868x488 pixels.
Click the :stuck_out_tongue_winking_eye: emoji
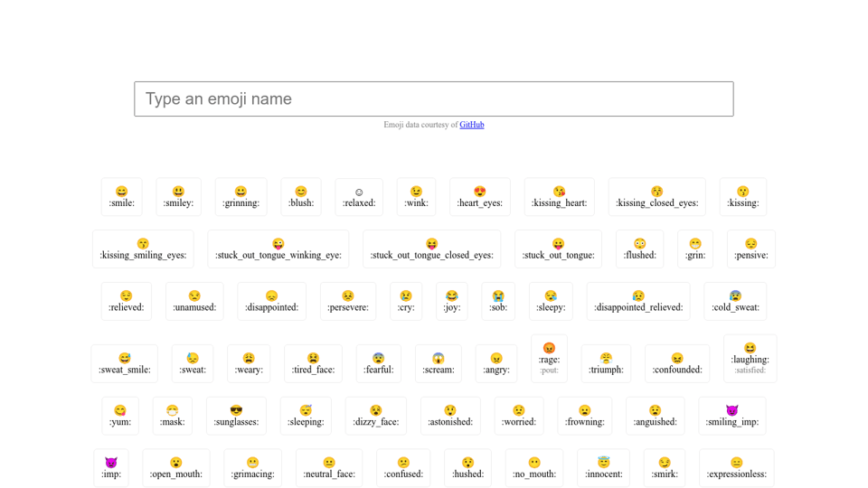(x=278, y=249)
